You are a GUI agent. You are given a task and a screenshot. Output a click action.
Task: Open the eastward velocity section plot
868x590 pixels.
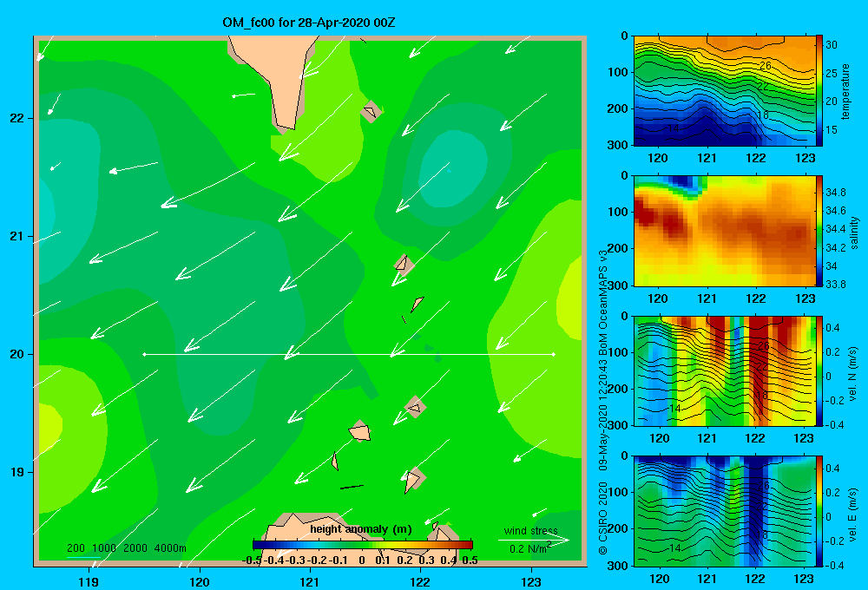tap(725, 511)
